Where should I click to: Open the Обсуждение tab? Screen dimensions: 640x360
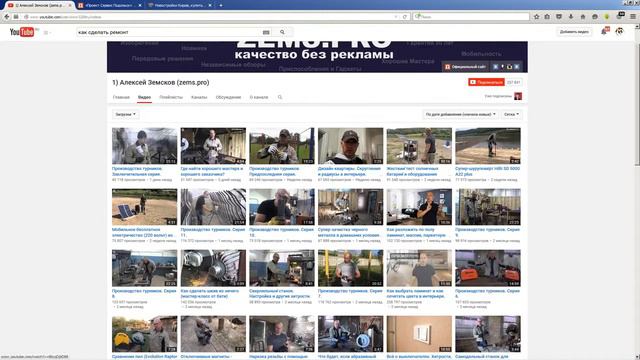pyautogui.click(x=229, y=97)
